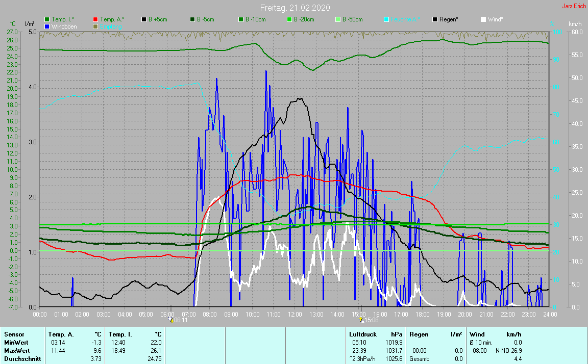Click the minimum pressure value '1019.9'
Viewport: 588px width, 364px height.
(x=394, y=343)
